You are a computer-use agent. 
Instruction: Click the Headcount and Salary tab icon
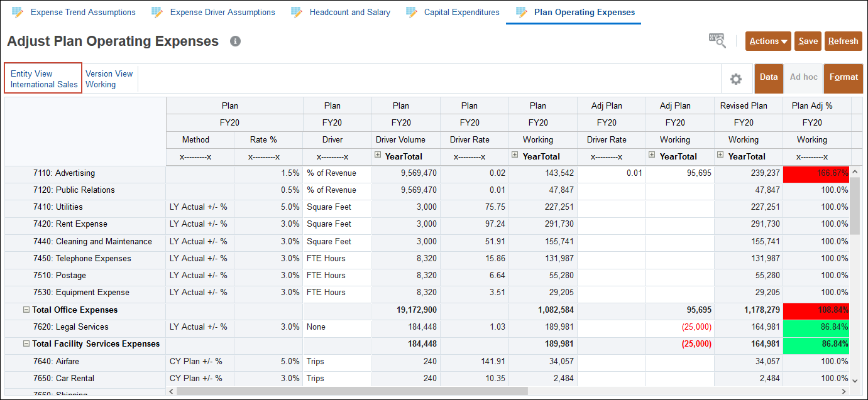tap(297, 12)
